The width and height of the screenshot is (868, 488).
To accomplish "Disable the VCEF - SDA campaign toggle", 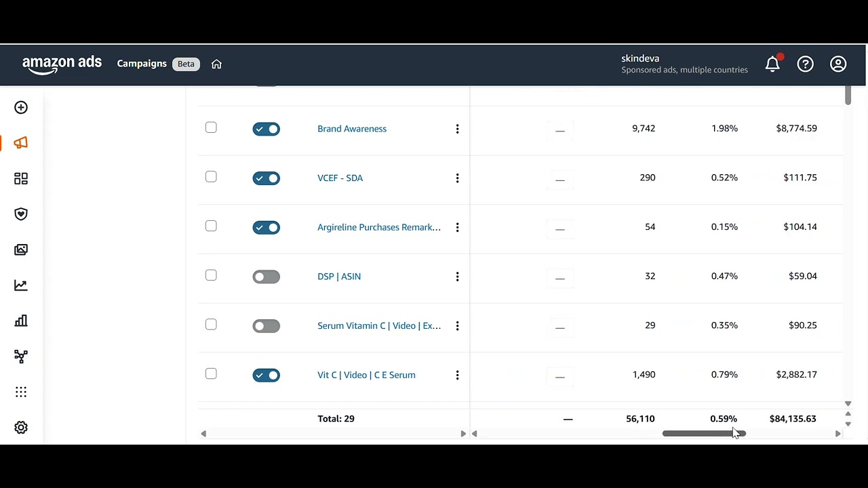I will [266, 178].
